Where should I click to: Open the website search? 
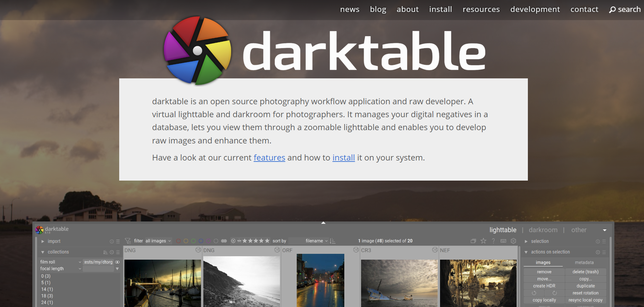pyautogui.click(x=625, y=10)
